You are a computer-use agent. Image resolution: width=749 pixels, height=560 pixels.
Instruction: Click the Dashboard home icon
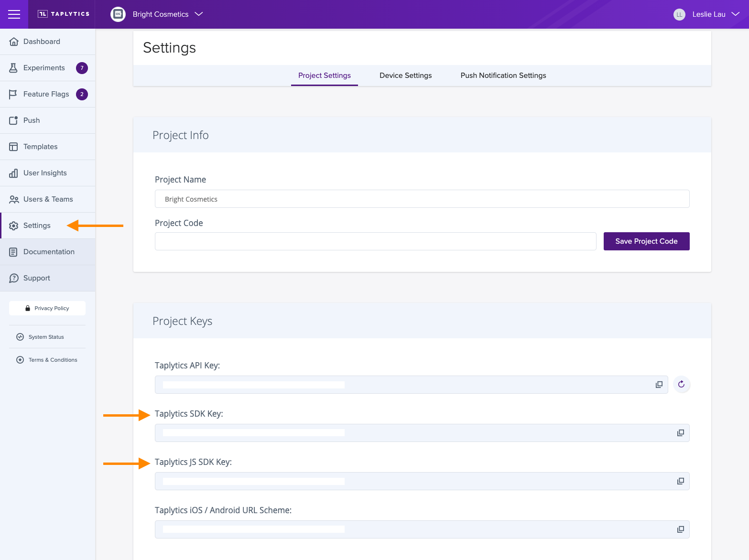14,42
